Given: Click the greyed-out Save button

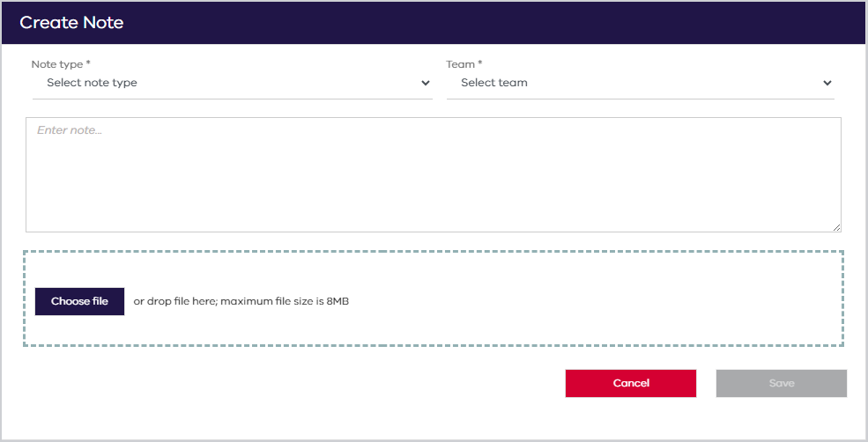Looking at the screenshot, I should (x=781, y=383).
